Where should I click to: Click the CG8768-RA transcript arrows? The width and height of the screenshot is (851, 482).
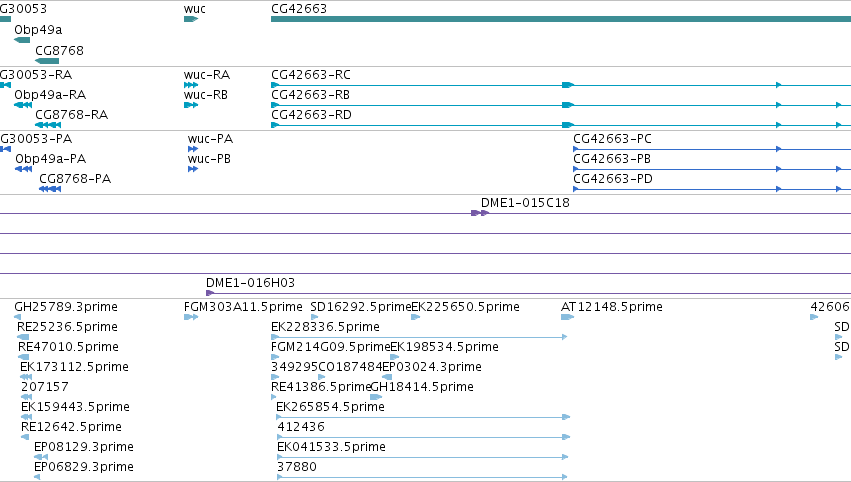[48, 125]
